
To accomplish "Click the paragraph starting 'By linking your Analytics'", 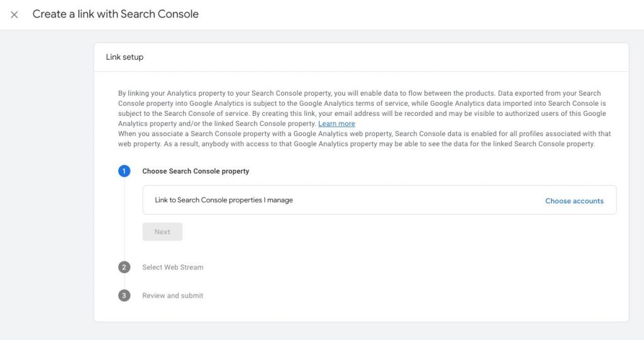I will click(362, 108).
